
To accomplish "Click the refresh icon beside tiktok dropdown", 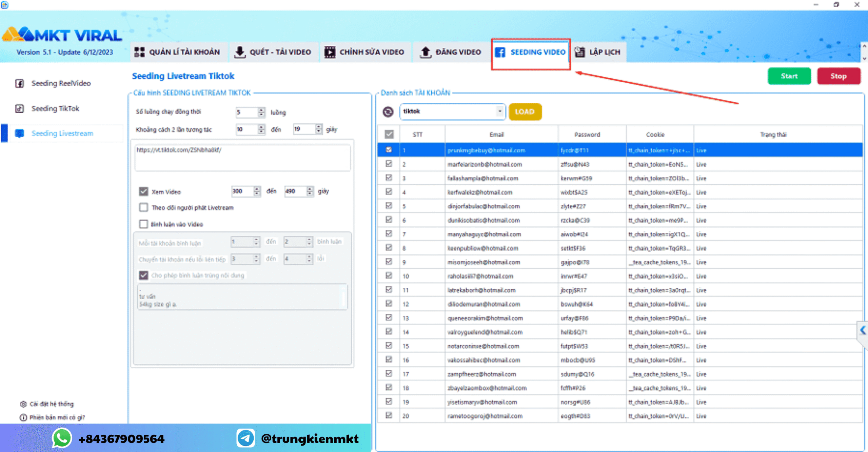I will point(388,112).
